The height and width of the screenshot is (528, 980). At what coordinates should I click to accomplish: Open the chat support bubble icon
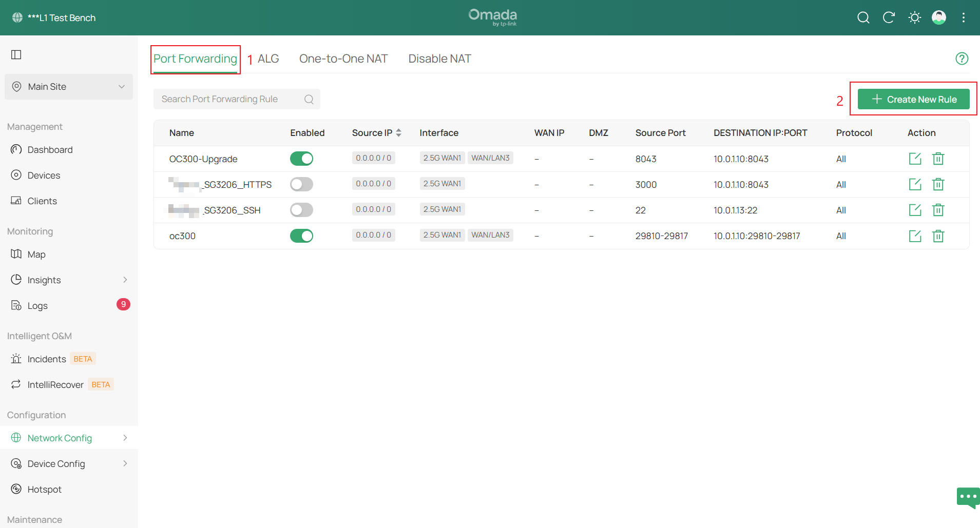click(x=968, y=497)
